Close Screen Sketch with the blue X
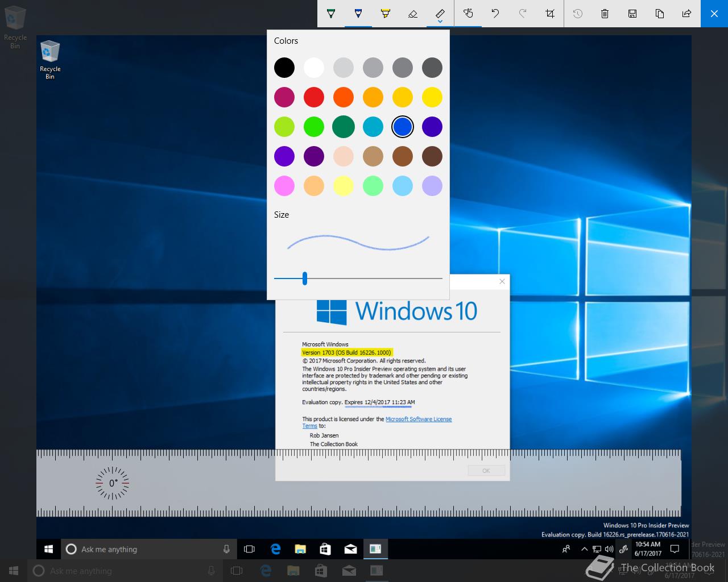728x582 pixels. [714, 14]
